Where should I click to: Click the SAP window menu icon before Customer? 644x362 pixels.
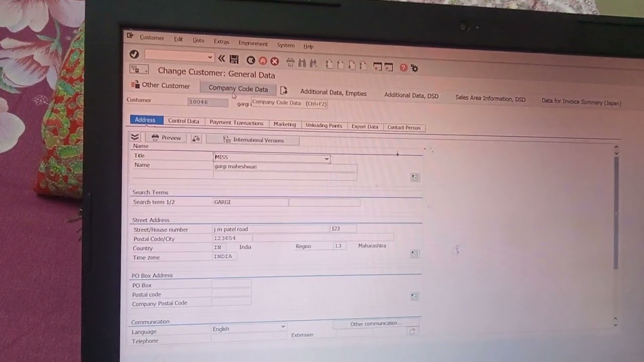130,36
